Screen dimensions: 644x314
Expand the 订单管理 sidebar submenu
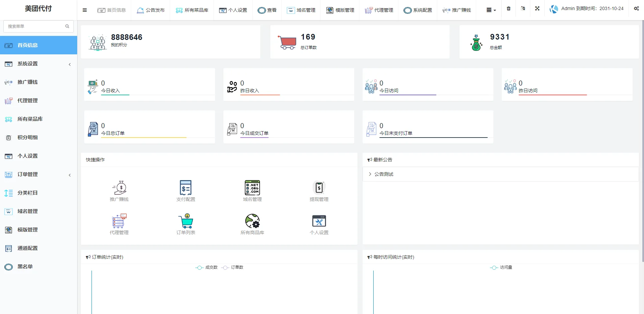pos(39,174)
